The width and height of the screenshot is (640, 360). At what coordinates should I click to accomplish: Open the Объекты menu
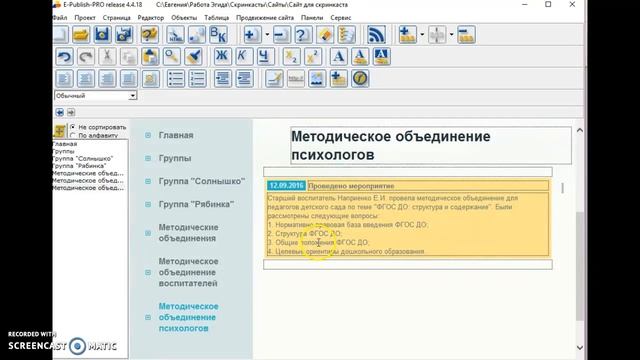pyautogui.click(x=184, y=18)
